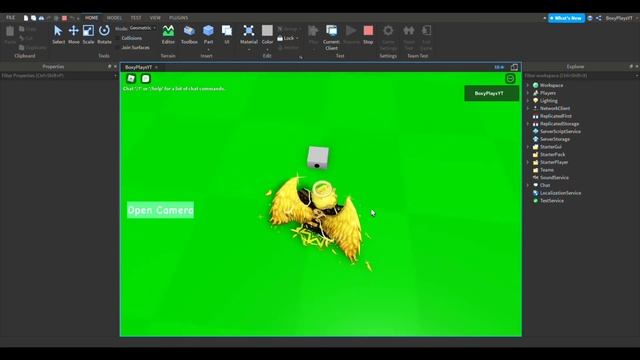Expand the ReplicatedStorage node
The height and width of the screenshot is (360, 640).
coord(528,124)
